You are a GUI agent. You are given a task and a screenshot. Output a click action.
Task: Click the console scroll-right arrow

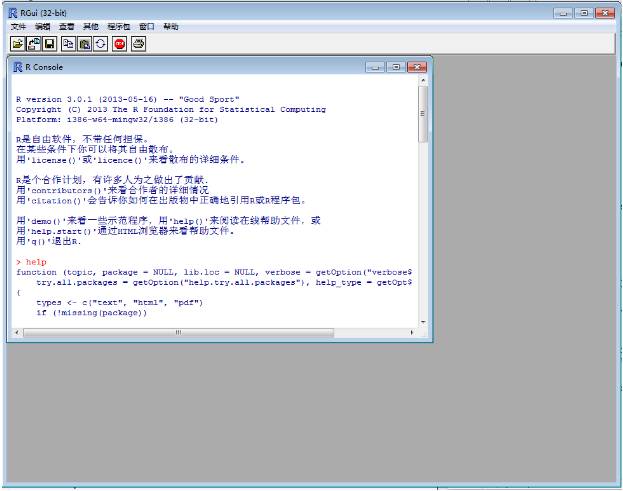click(x=412, y=332)
